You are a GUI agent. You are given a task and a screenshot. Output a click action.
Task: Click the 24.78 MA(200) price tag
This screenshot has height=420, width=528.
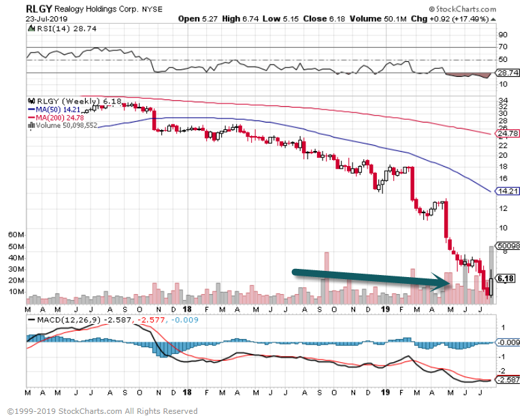(508, 133)
